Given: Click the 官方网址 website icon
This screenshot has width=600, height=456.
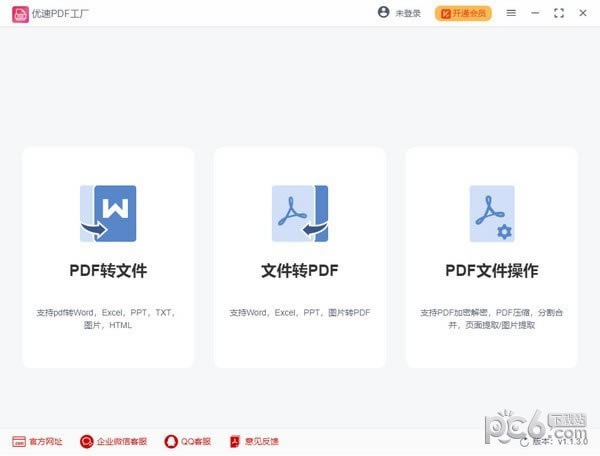Looking at the screenshot, I should (x=19, y=441).
